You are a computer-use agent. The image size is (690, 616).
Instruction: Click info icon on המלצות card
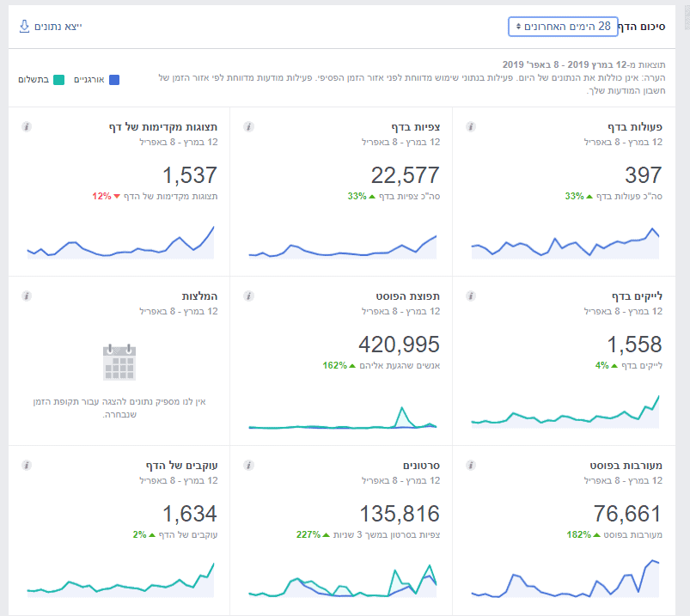pyautogui.click(x=26, y=296)
